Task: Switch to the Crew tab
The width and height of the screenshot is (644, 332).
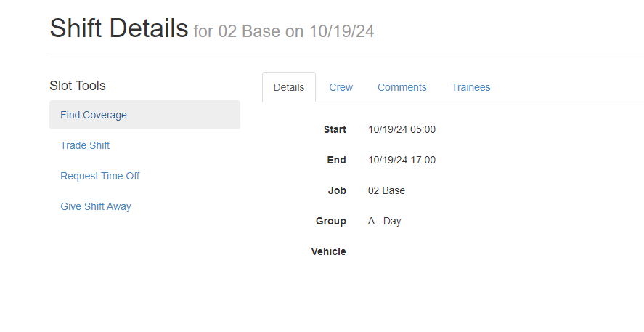Action: [x=341, y=87]
